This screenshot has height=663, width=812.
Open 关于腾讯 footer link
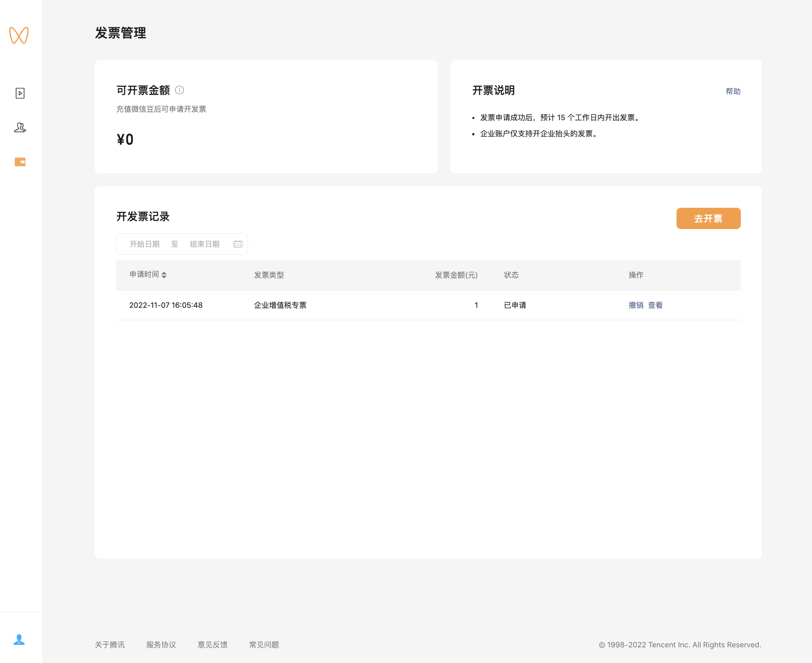tap(110, 645)
